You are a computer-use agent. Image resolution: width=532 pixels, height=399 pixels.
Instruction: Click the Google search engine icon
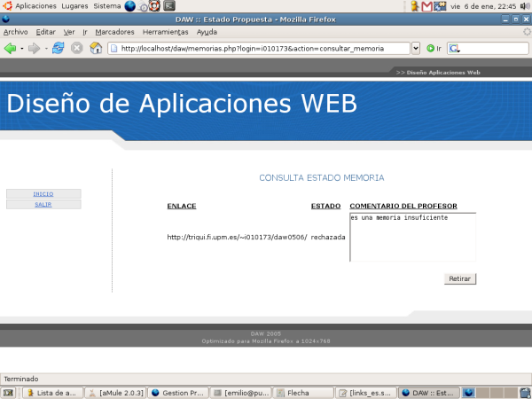(x=455, y=48)
